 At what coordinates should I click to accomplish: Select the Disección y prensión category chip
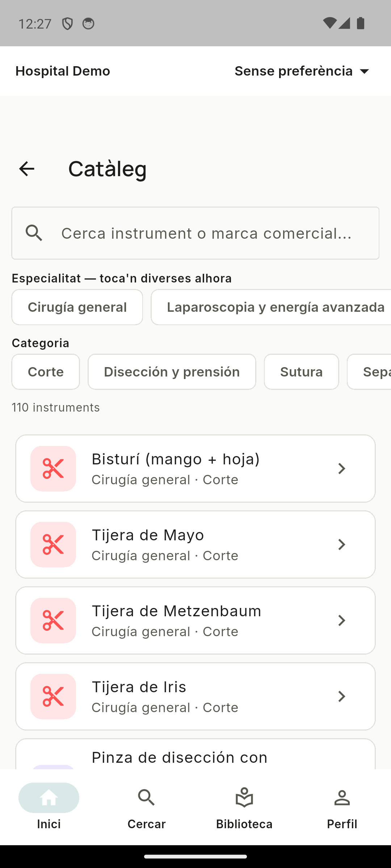point(172,372)
